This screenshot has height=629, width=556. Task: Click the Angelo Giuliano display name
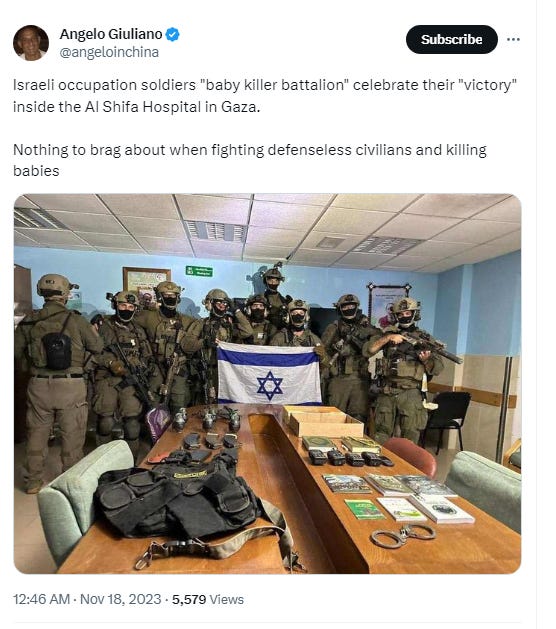(111, 34)
